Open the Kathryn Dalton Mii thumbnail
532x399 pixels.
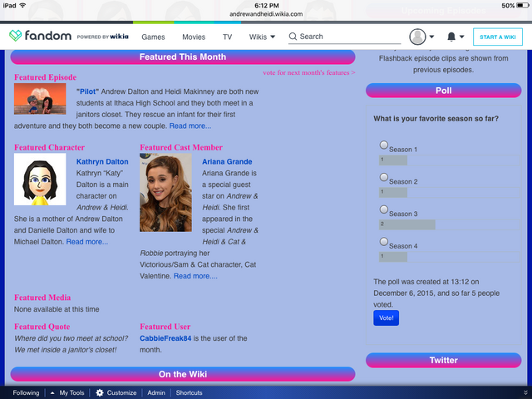40,180
